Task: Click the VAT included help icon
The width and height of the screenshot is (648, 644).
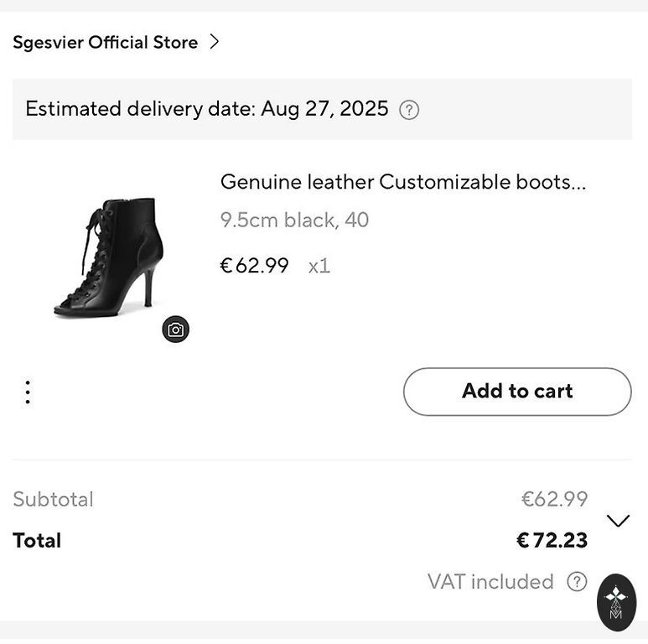Action: point(577,582)
